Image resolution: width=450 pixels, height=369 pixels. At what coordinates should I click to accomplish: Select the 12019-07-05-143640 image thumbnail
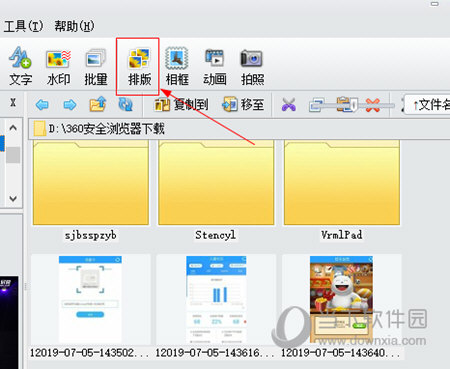[x=341, y=300]
